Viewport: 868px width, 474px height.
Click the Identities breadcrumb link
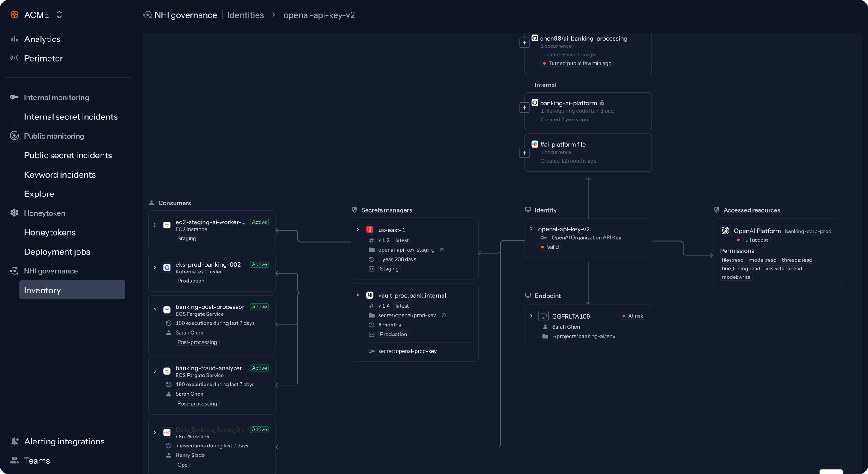(x=246, y=15)
